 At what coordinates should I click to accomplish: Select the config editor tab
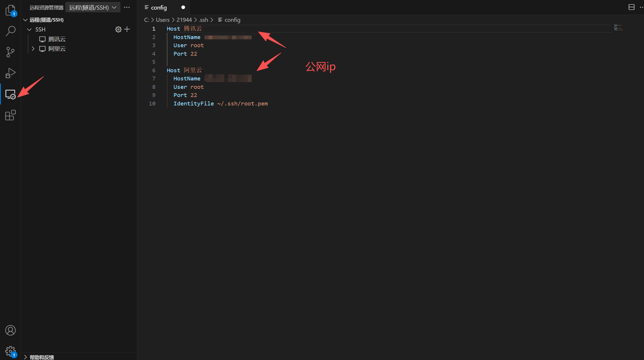(x=159, y=8)
